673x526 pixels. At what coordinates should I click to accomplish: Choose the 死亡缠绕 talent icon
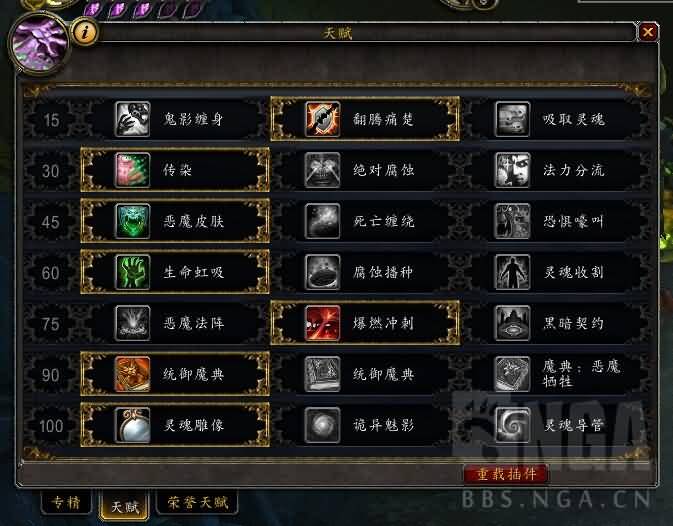click(322, 221)
